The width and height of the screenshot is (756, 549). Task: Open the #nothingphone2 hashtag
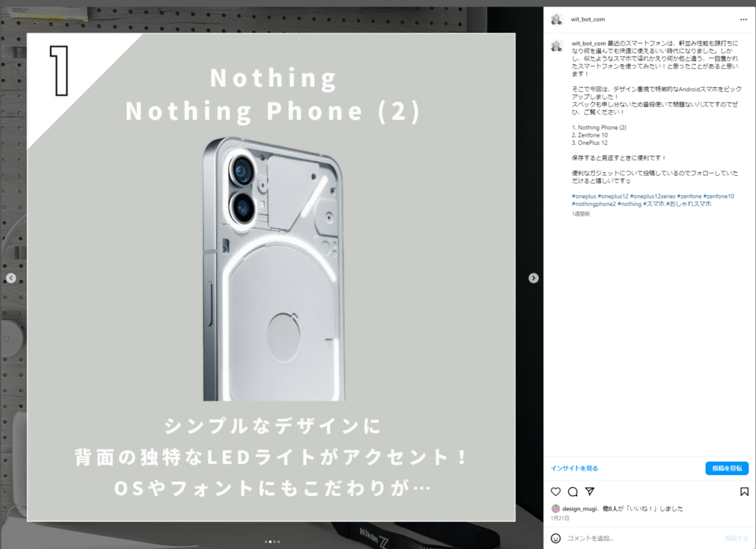594,204
